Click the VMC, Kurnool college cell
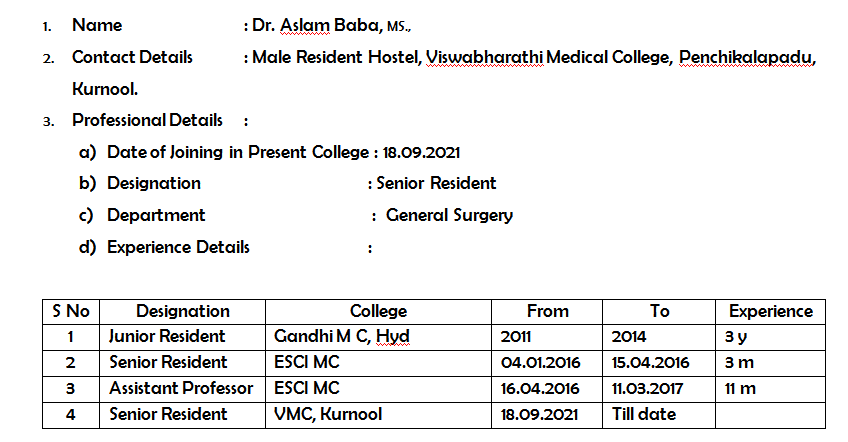The image size is (848, 442). tap(378, 415)
